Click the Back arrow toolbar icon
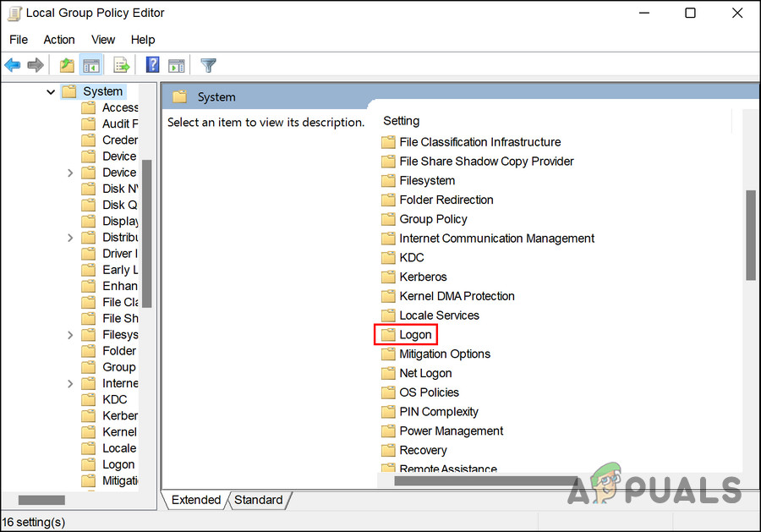The width and height of the screenshot is (761, 532). pyautogui.click(x=12, y=64)
